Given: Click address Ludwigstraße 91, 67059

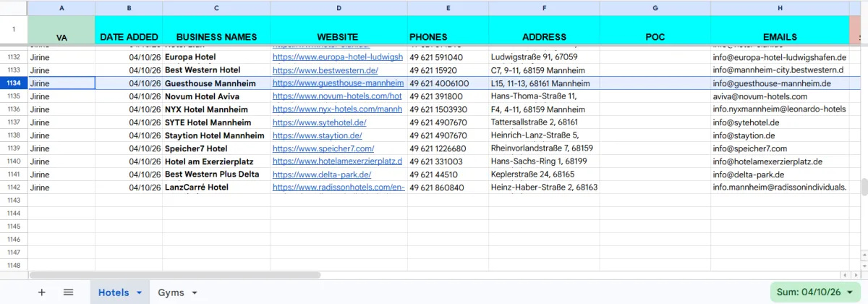Looking at the screenshot, I should [x=535, y=57].
